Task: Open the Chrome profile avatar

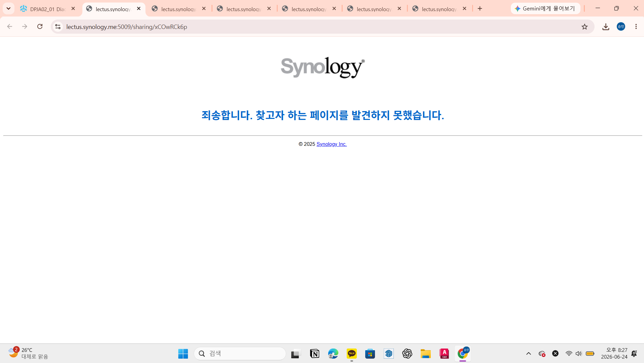Action: tap(621, 27)
